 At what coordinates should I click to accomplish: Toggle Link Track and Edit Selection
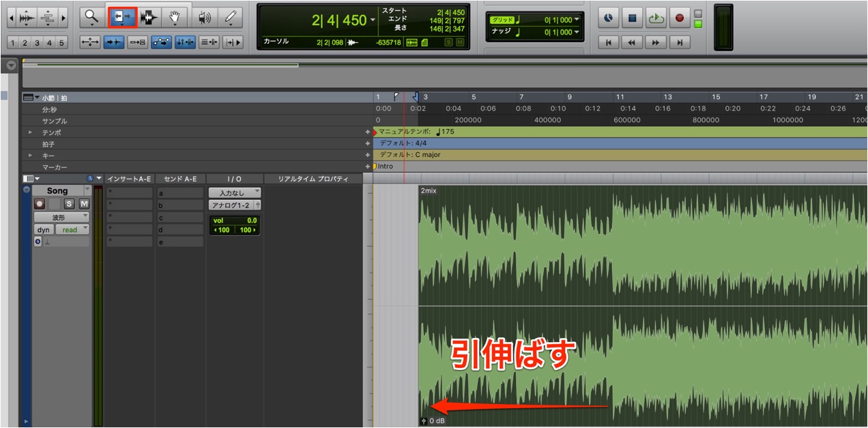point(209,42)
